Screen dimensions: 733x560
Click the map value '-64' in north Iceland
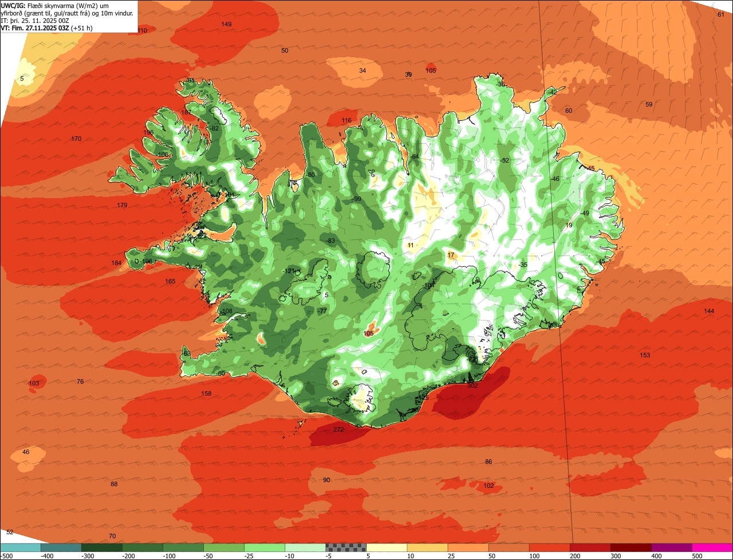[415, 156]
